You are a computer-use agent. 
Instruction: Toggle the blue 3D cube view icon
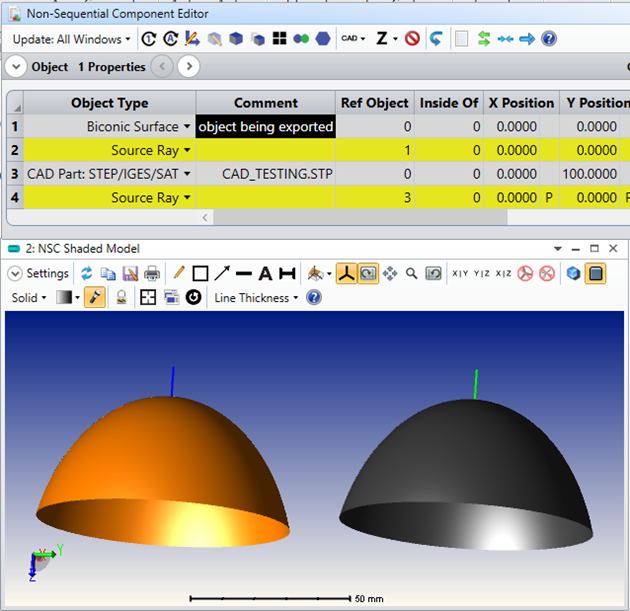pos(573,274)
